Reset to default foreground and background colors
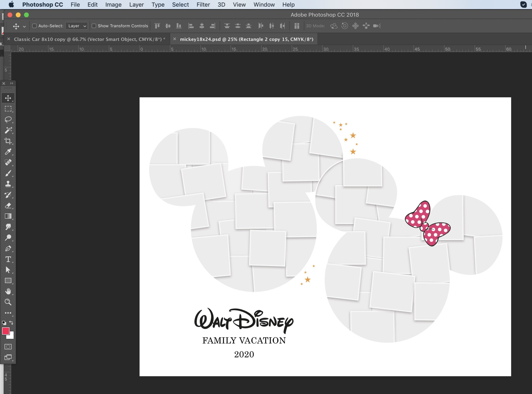Screen dimensions: 532x394 4,323
